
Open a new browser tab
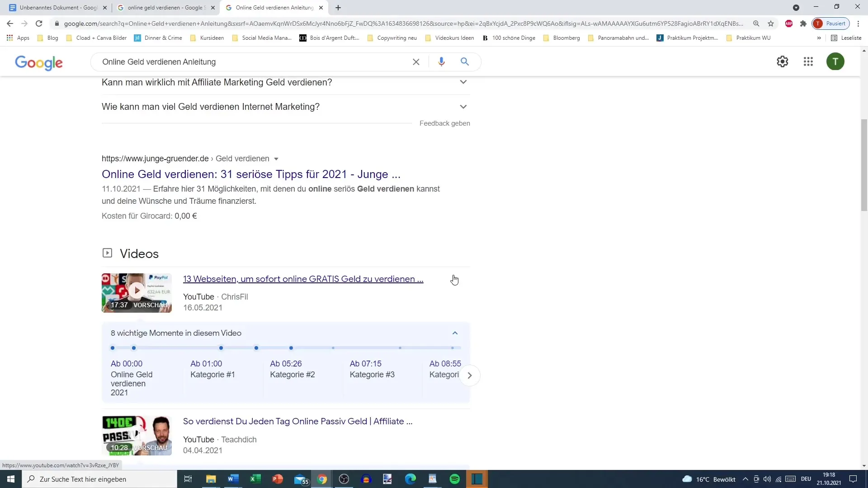(x=338, y=8)
